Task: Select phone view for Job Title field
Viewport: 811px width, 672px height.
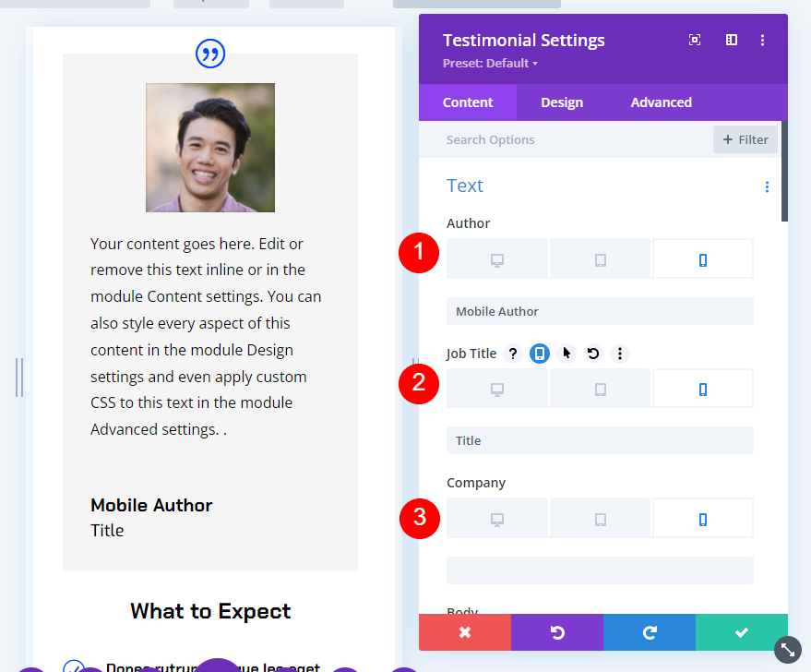Action: [702, 389]
